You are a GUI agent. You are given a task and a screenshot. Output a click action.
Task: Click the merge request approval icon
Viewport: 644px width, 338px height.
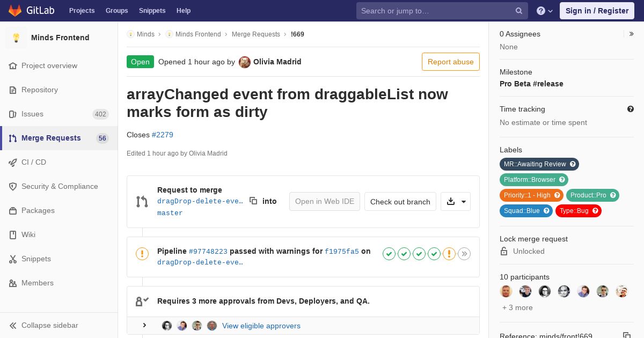coord(142,302)
